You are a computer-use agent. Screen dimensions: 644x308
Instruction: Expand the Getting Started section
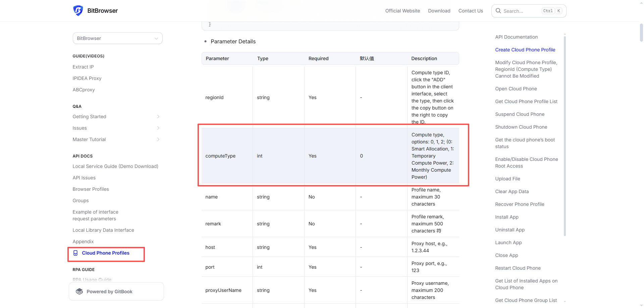[158, 117]
